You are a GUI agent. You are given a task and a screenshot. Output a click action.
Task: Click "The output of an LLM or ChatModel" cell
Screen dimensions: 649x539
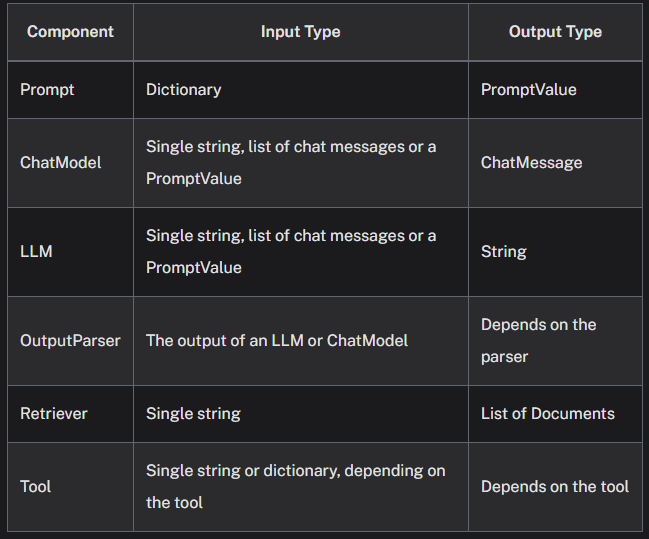[277, 340]
